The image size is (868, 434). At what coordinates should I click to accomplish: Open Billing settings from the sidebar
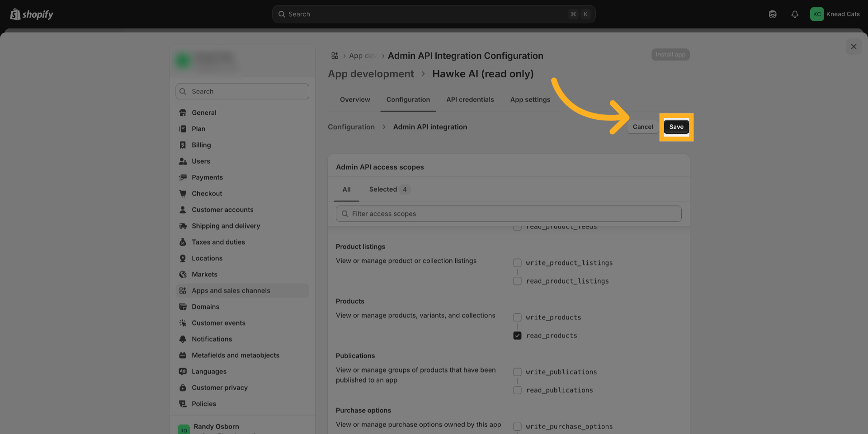tap(201, 145)
